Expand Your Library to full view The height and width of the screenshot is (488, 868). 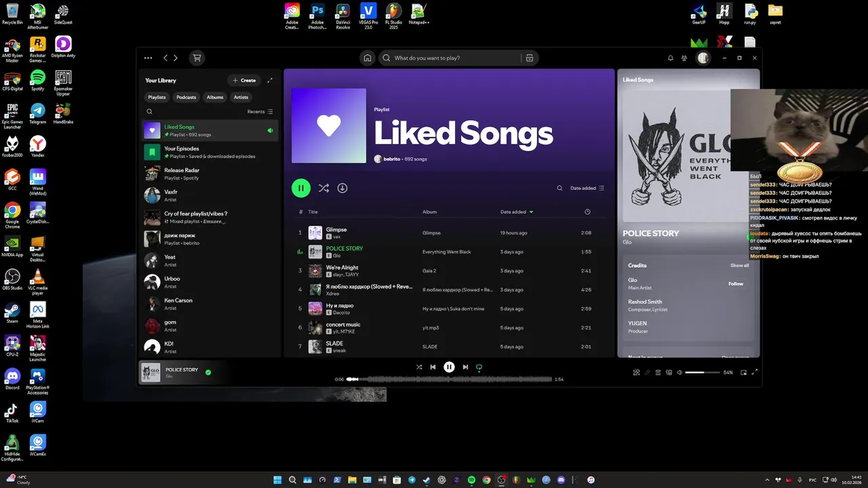pos(269,80)
